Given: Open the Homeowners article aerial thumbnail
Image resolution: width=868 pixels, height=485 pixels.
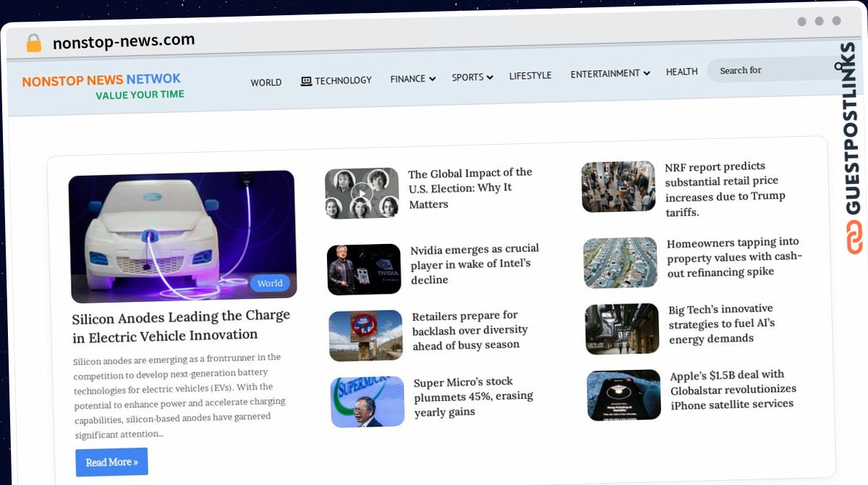Looking at the screenshot, I should click(x=621, y=263).
